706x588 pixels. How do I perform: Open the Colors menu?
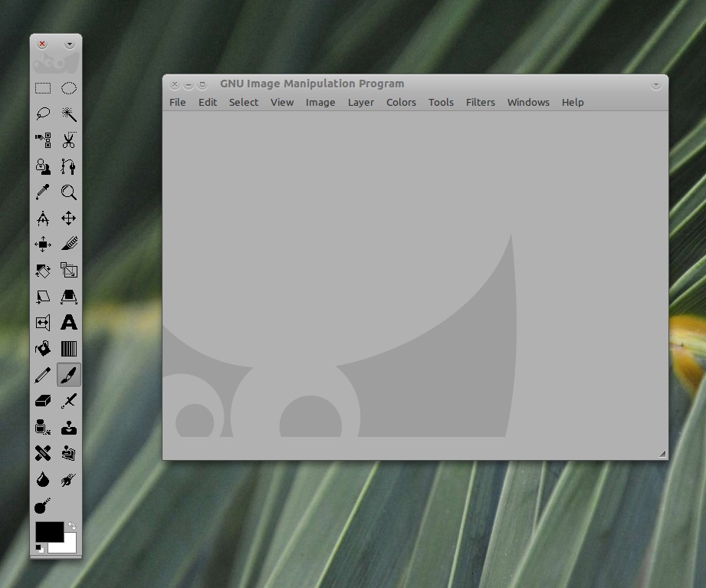[401, 102]
